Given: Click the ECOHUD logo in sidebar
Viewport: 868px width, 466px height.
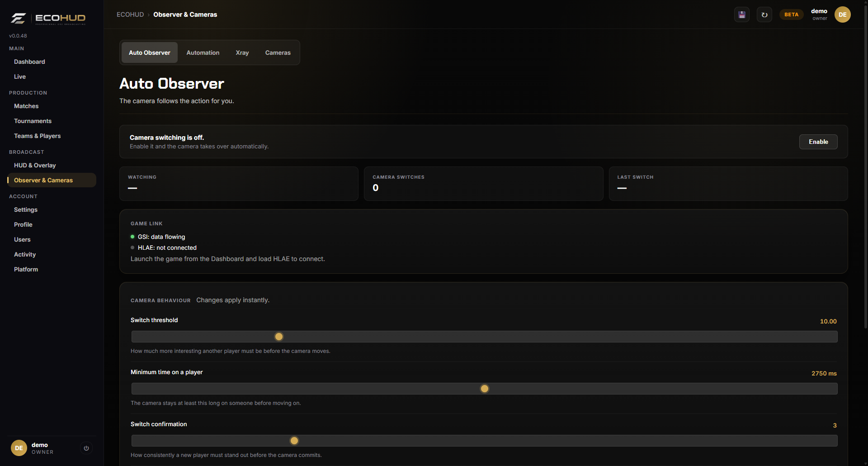Looking at the screenshot, I should [x=48, y=18].
